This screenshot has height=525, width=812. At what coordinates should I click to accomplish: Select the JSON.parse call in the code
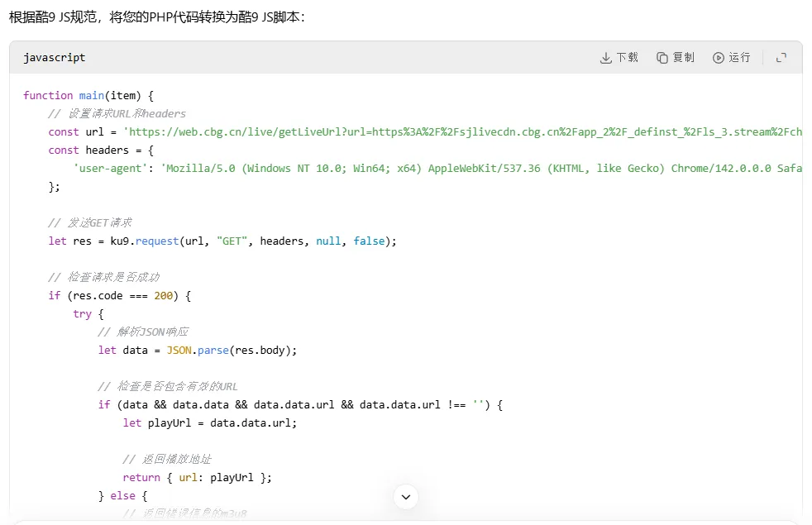point(198,350)
